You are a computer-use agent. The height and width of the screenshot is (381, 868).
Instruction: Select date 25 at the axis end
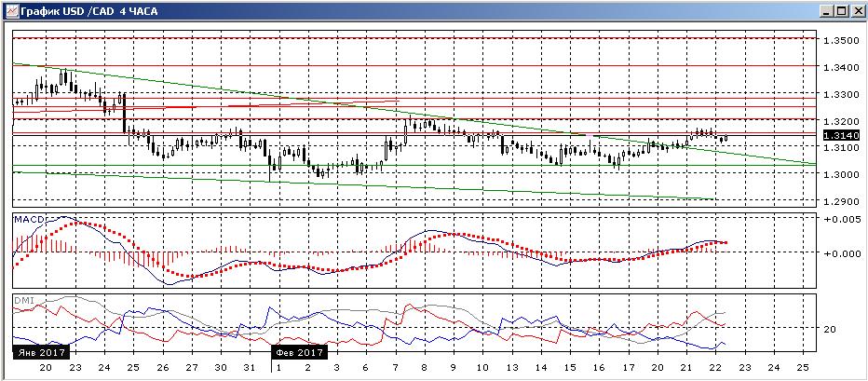pyautogui.click(x=802, y=367)
